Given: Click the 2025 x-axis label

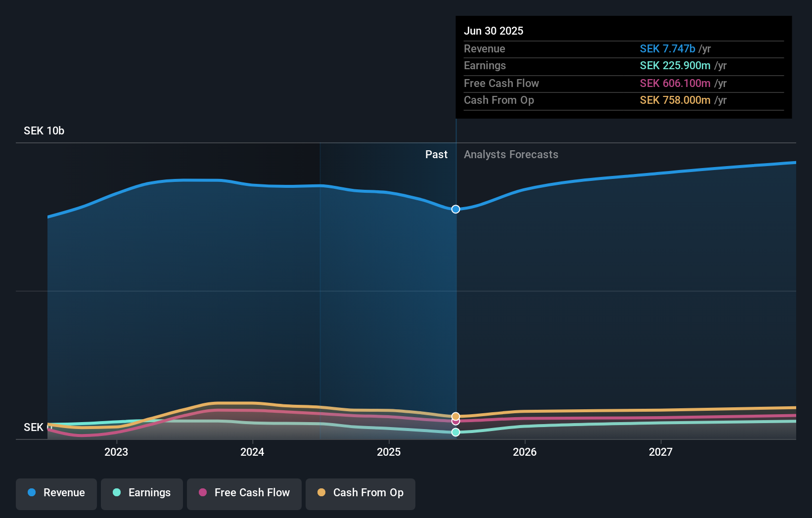Looking at the screenshot, I should coord(389,452).
